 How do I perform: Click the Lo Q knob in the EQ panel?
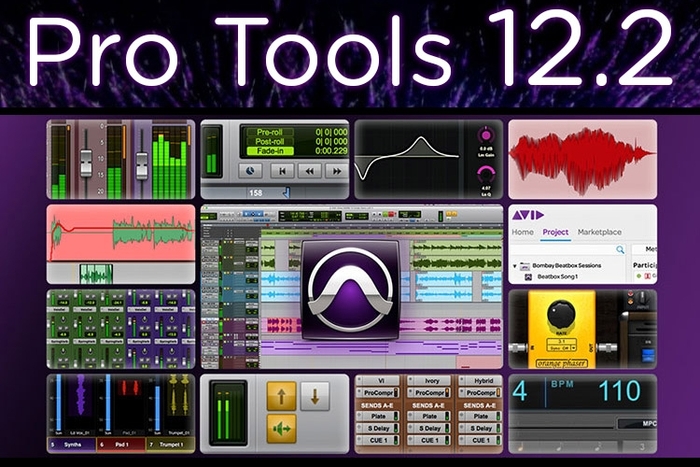click(x=486, y=174)
